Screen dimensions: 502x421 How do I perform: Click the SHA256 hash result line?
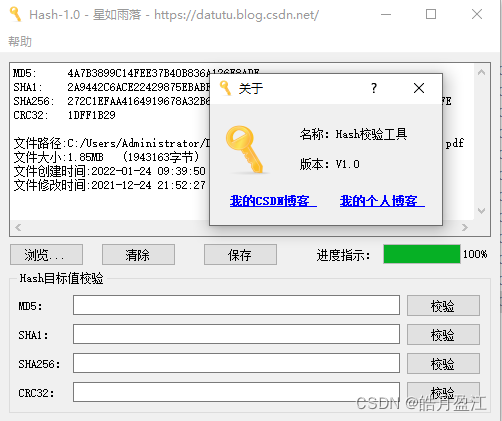coord(111,101)
